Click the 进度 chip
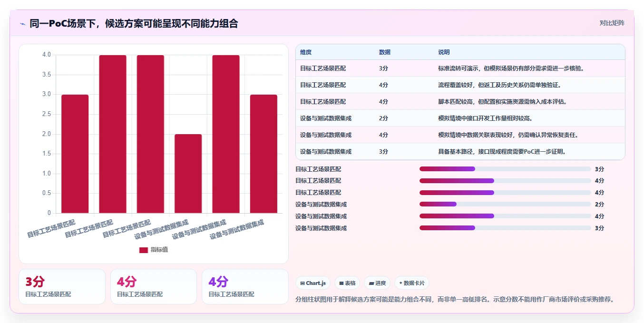Image resolution: width=644 pixels, height=323 pixels. (x=377, y=283)
